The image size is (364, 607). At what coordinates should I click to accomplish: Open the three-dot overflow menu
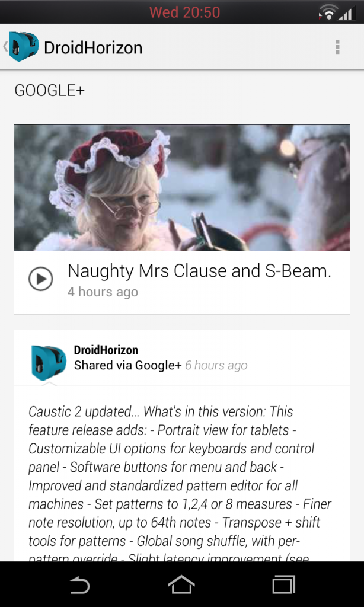tap(337, 47)
